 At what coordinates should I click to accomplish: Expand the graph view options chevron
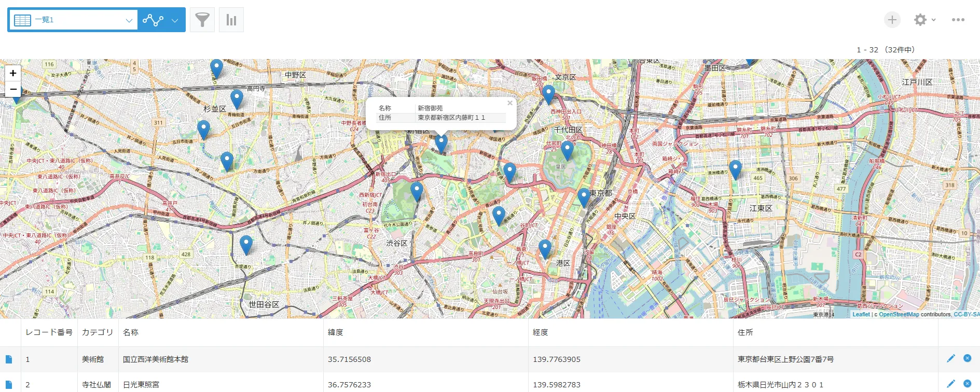coord(175,20)
